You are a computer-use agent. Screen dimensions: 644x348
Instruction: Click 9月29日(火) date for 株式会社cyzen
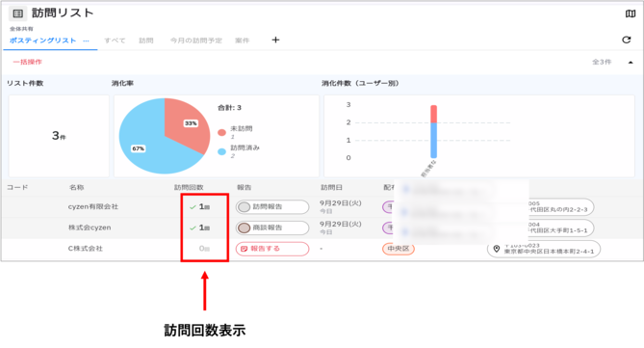pos(341,225)
